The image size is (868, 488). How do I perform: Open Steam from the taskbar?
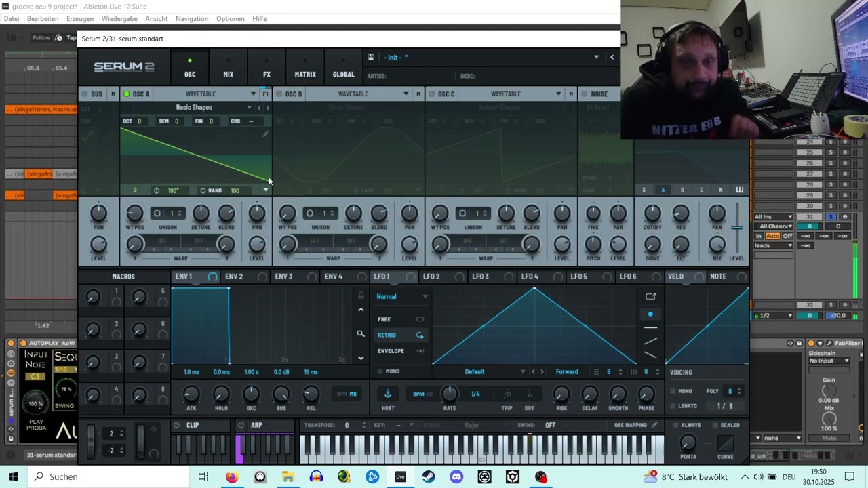tap(429, 476)
